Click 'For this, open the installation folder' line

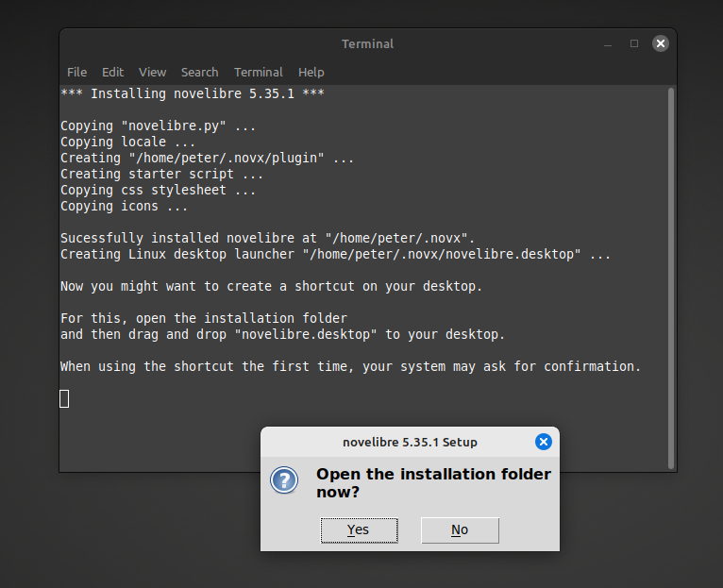click(203, 318)
